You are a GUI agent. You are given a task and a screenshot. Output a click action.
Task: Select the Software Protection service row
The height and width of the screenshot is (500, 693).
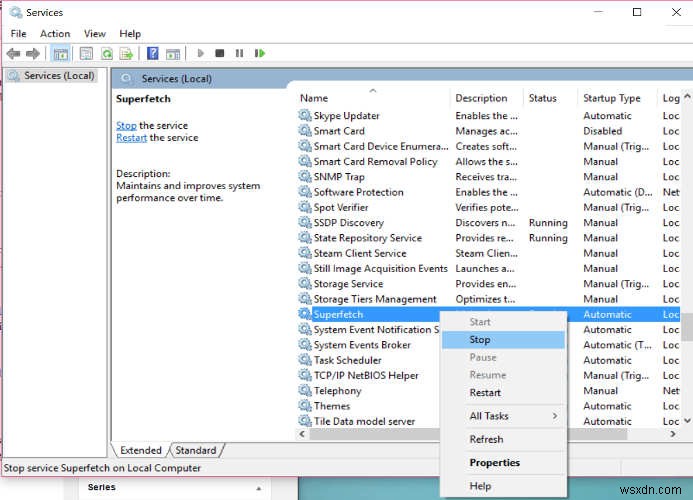pos(488,192)
